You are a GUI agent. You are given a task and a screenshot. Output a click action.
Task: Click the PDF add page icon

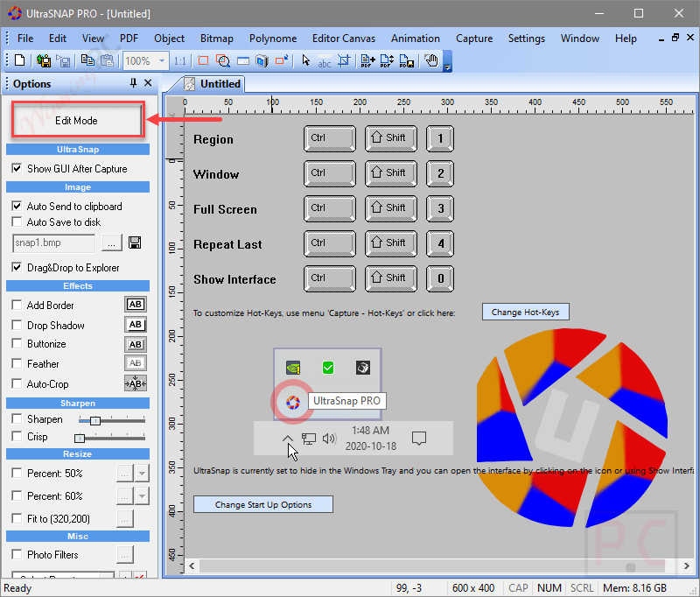point(367,60)
